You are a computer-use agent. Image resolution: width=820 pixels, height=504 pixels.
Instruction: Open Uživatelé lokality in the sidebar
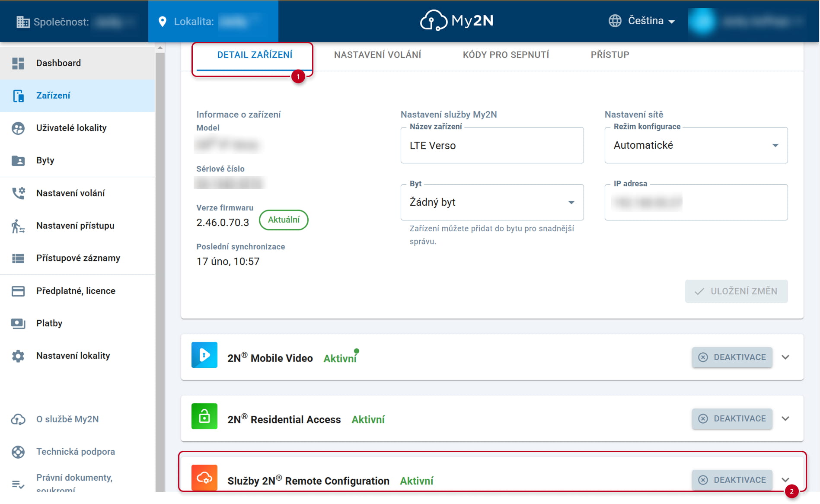tap(77, 128)
